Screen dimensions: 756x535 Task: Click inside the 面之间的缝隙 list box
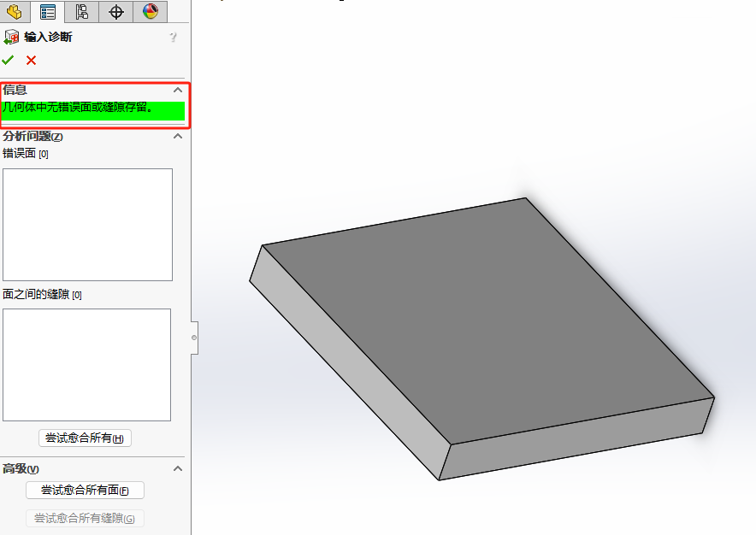pos(86,365)
